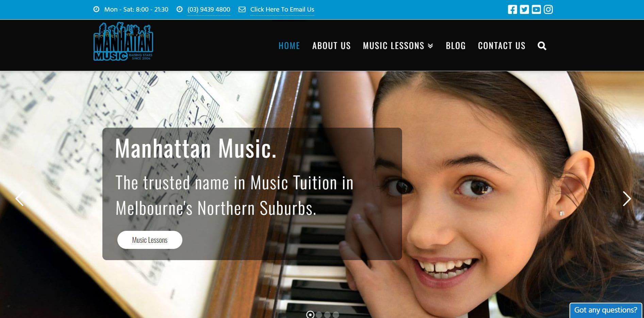This screenshot has height=318, width=644.
Task: Click the search magnifier icon in navigation
Action: 542,46
